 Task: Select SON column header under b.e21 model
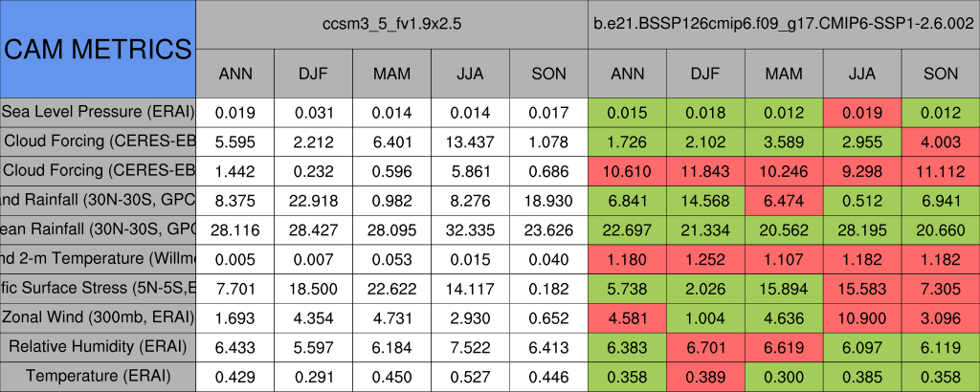coord(941,74)
